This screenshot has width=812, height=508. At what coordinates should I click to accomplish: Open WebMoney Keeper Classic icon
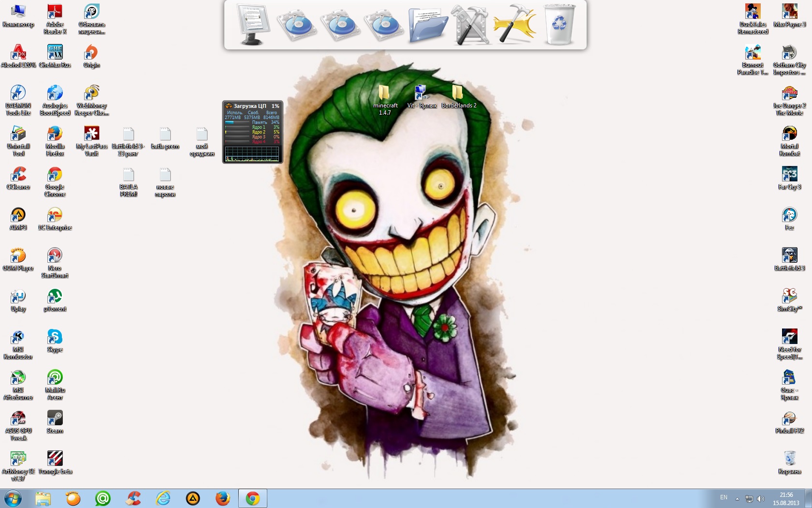pos(91,100)
